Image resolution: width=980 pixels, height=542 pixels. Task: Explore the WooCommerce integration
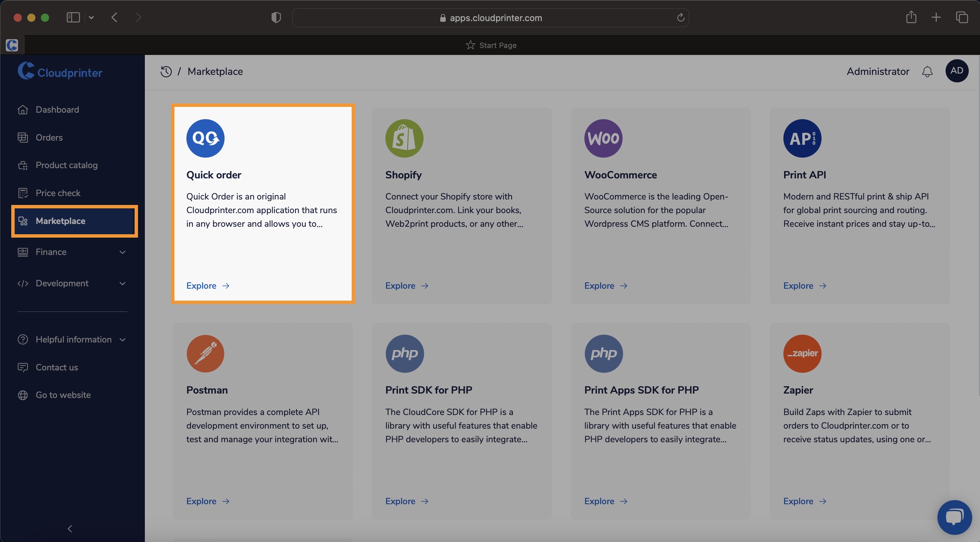click(x=606, y=286)
